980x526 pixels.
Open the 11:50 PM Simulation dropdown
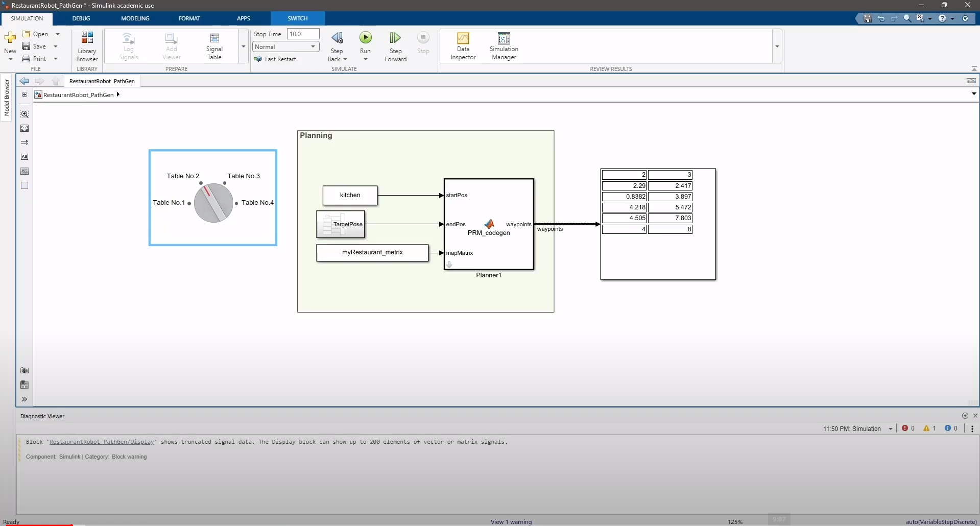pyautogui.click(x=858, y=429)
